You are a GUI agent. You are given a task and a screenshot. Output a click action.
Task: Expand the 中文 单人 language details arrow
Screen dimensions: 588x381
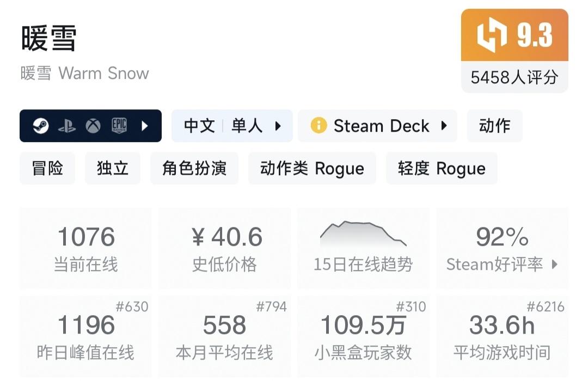pyautogui.click(x=278, y=126)
